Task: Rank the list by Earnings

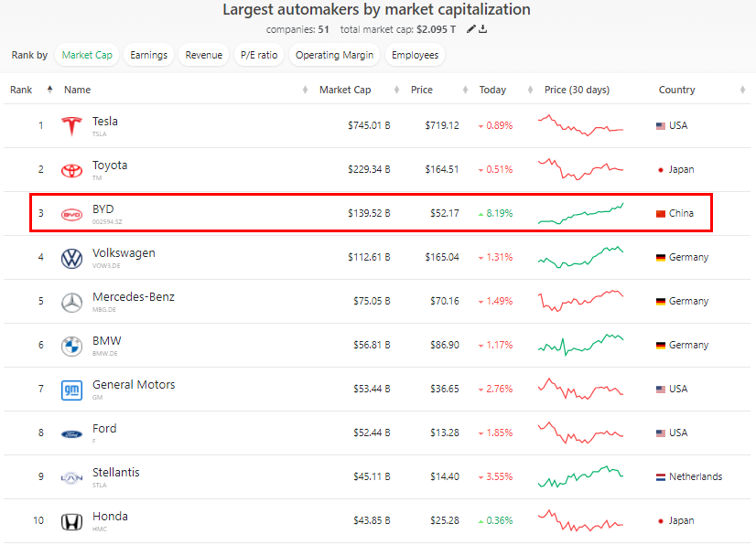Action: (148, 55)
